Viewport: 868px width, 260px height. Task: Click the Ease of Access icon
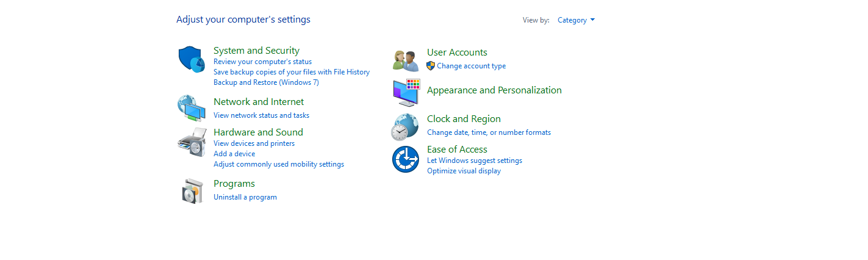406,159
